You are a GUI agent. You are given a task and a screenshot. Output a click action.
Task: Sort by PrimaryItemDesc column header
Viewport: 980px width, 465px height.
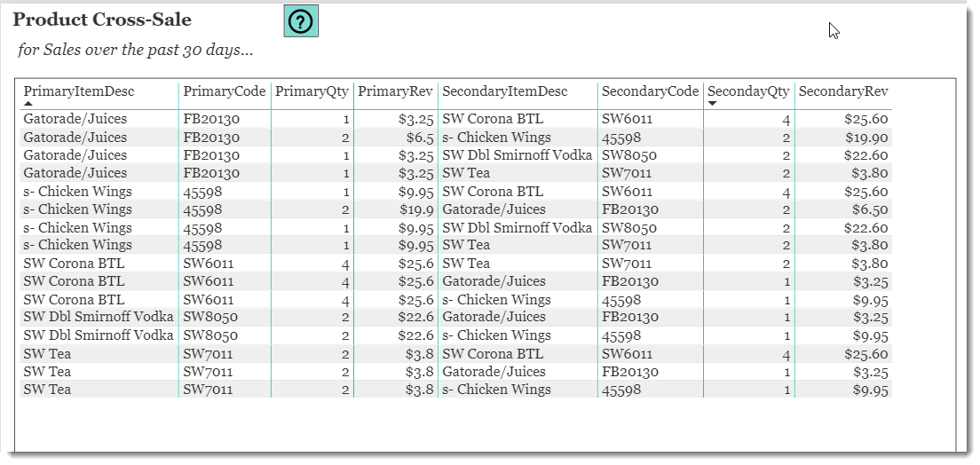pyautogui.click(x=79, y=91)
